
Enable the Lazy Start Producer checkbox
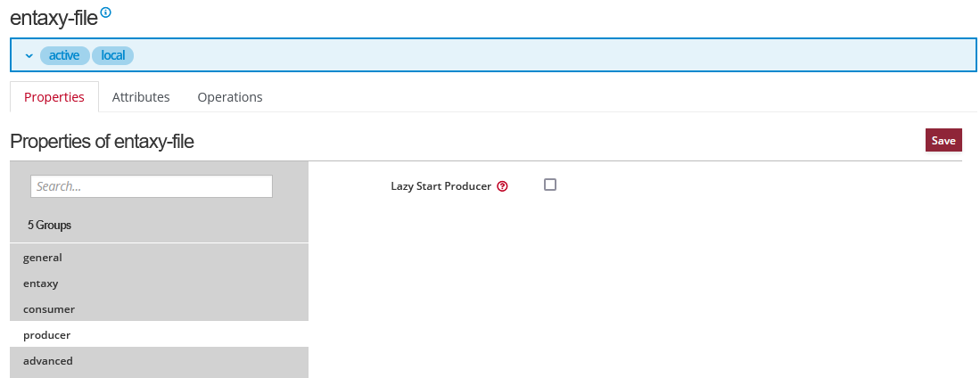550,185
